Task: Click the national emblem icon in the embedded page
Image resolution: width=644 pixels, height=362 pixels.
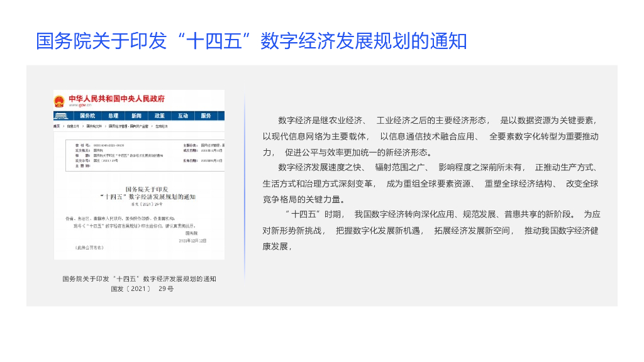Action: click(x=60, y=101)
